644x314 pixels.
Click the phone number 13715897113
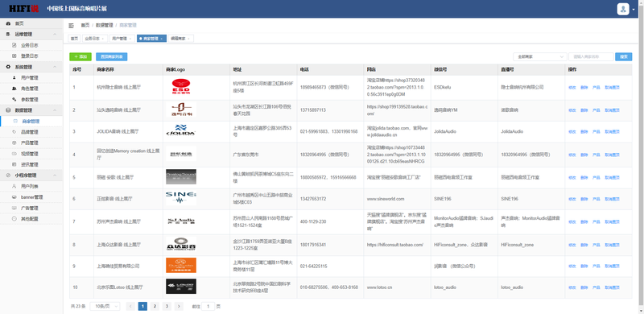(x=313, y=110)
